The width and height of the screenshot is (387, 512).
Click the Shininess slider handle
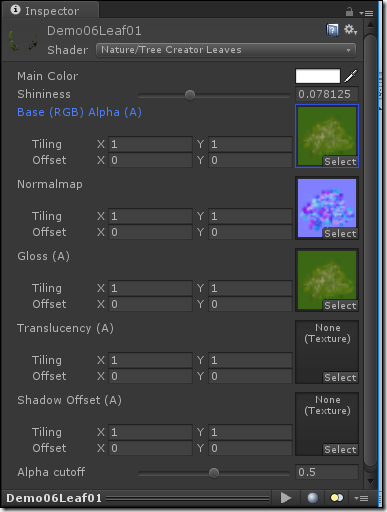tap(190, 95)
